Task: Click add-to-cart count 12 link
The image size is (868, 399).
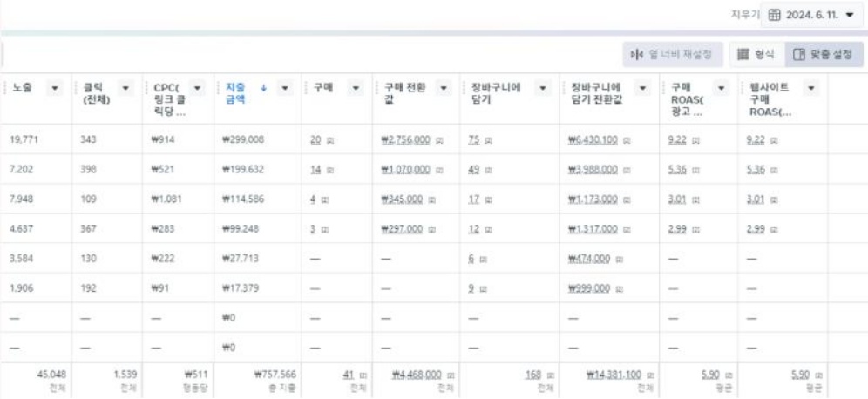Action: (x=473, y=229)
